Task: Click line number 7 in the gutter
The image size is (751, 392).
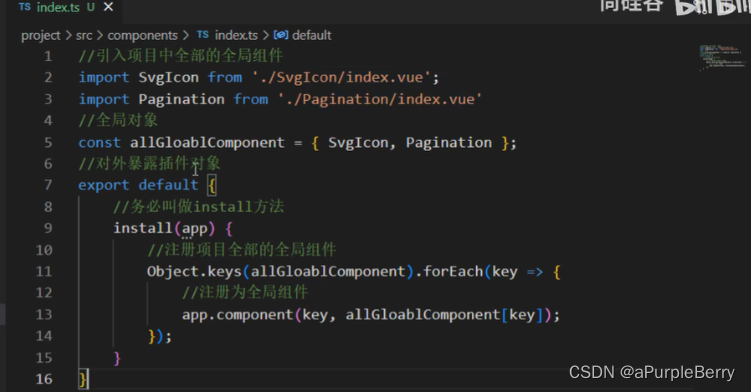Action: 48,185
